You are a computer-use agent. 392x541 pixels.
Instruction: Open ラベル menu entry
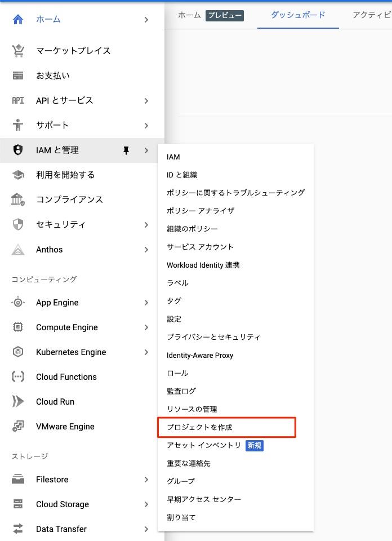177,283
